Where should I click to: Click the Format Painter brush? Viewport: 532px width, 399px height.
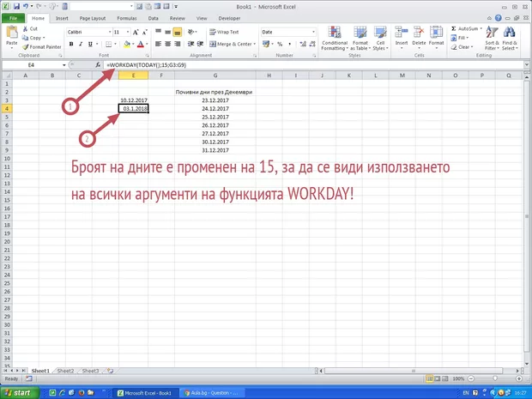pyautogui.click(x=26, y=47)
